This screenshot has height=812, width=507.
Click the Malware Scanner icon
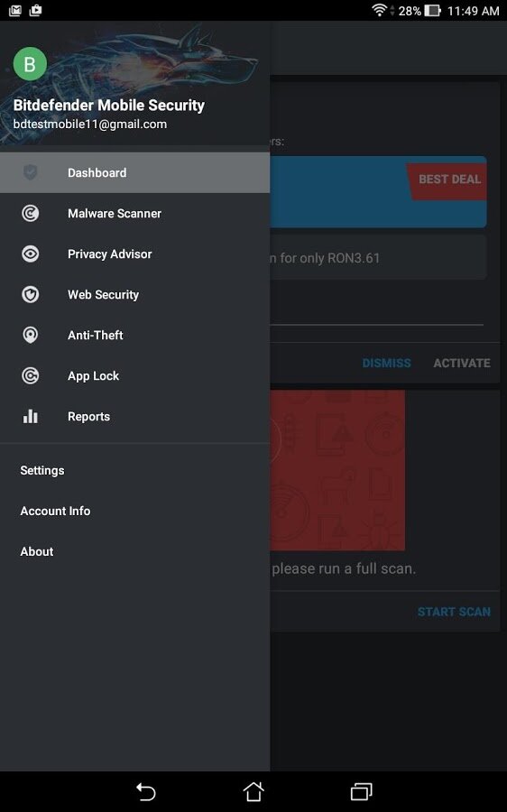click(30, 213)
